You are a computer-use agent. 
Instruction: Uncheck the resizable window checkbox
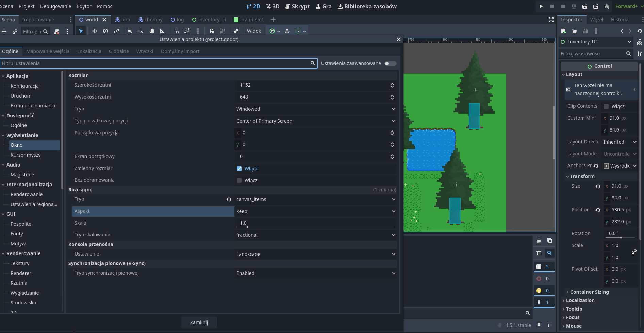point(239,169)
